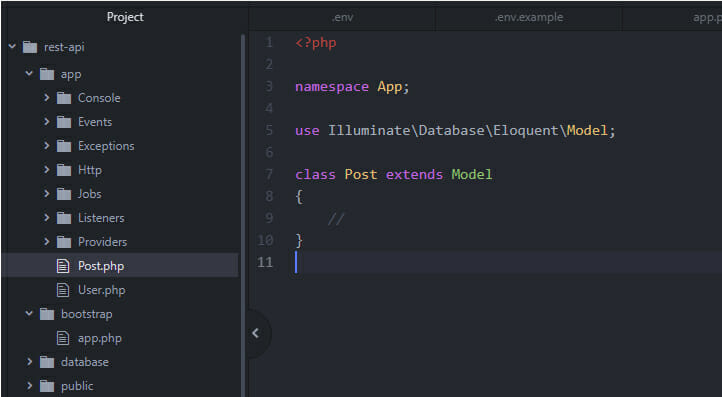The height and width of the screenshot is (397, 722).
Task: Open User.php in the tree
Action: pos(101,290)
